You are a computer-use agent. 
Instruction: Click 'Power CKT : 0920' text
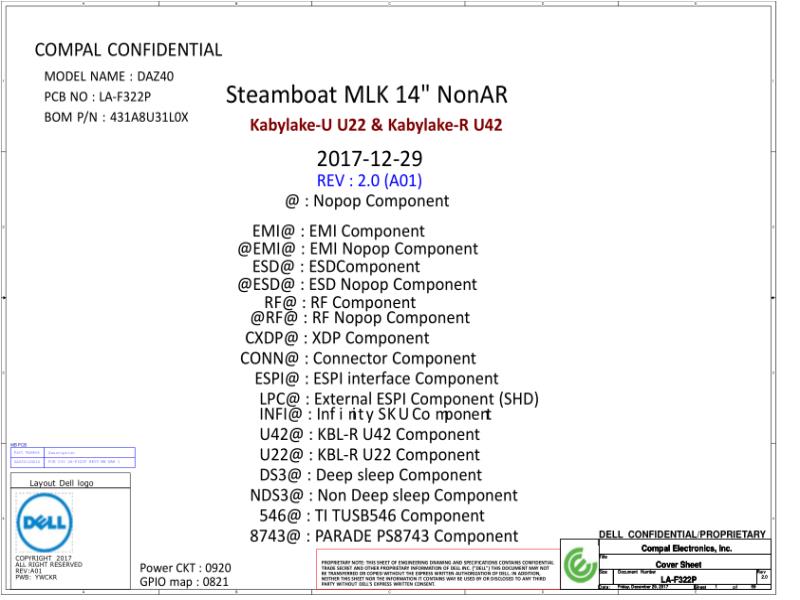point(185,568)
